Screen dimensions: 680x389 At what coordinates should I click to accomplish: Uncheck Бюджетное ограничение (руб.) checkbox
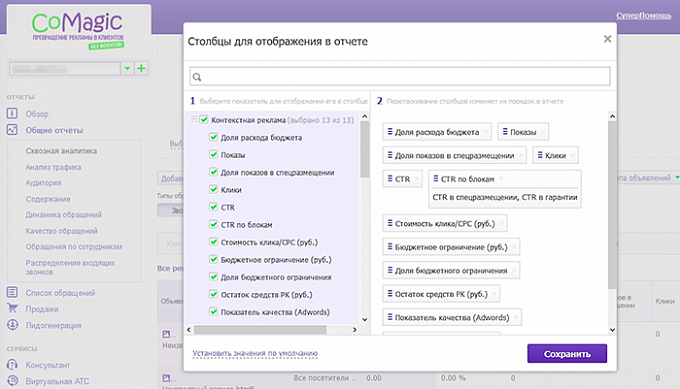[x=213, y=259]
